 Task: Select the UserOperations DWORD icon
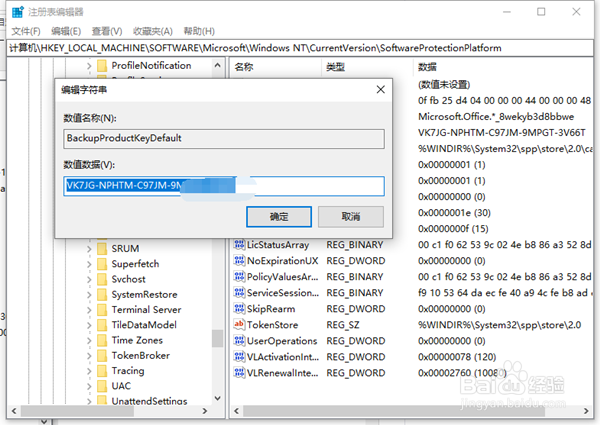tap(239, 340)
